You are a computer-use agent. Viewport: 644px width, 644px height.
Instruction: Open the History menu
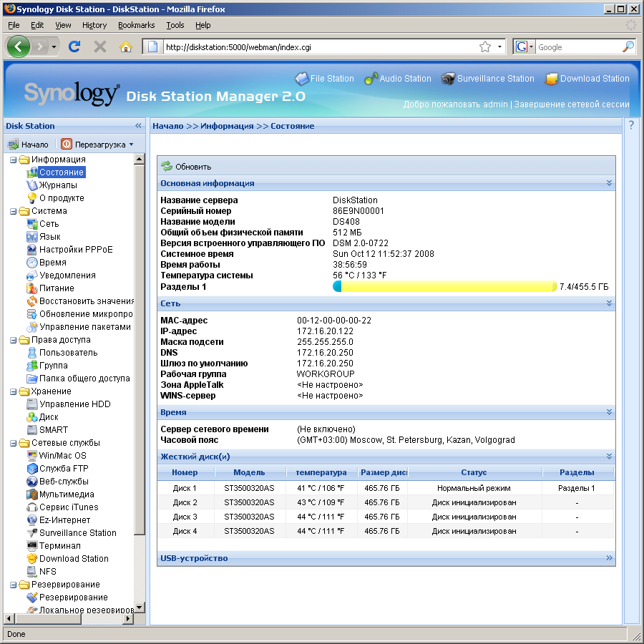94,25
